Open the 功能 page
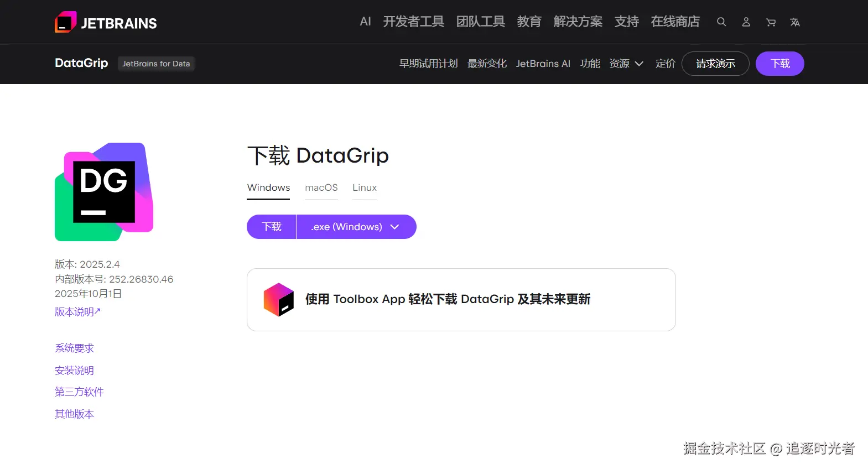Viewport: 868px width, 469px height. click(590, 64)
